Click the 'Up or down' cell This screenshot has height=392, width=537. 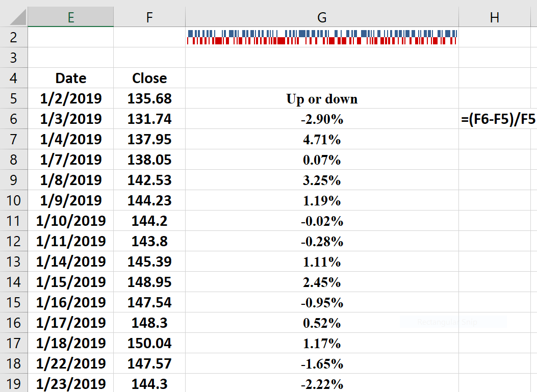coord(322,99)
